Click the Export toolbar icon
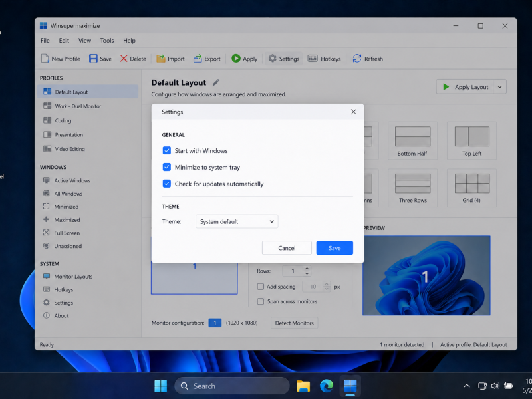This screenshot has height=399, width=532. 198,59
